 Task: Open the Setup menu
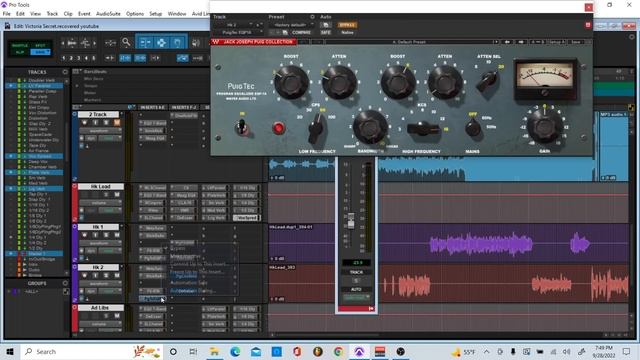click(x=156, y=13)
